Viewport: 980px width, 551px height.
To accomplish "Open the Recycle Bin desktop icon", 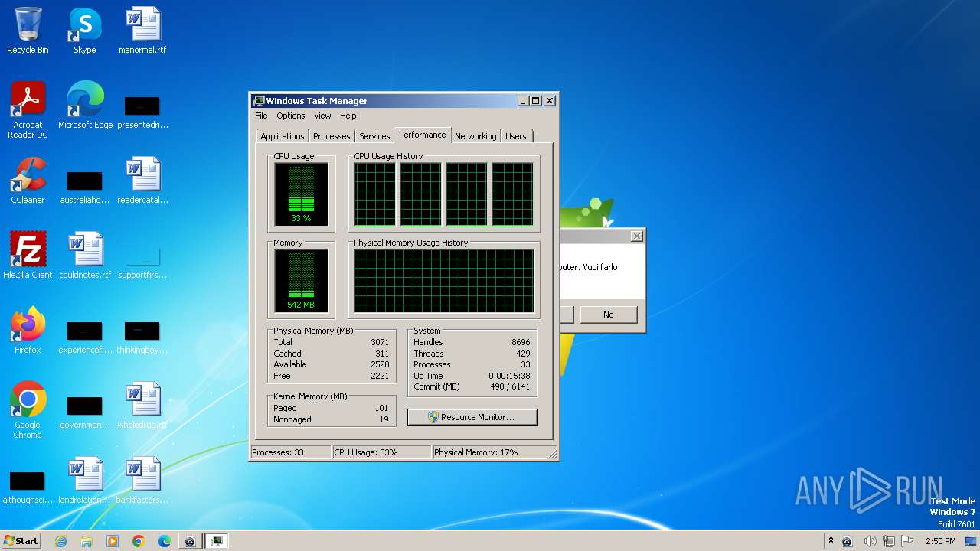I will click(x=28, y=31).
